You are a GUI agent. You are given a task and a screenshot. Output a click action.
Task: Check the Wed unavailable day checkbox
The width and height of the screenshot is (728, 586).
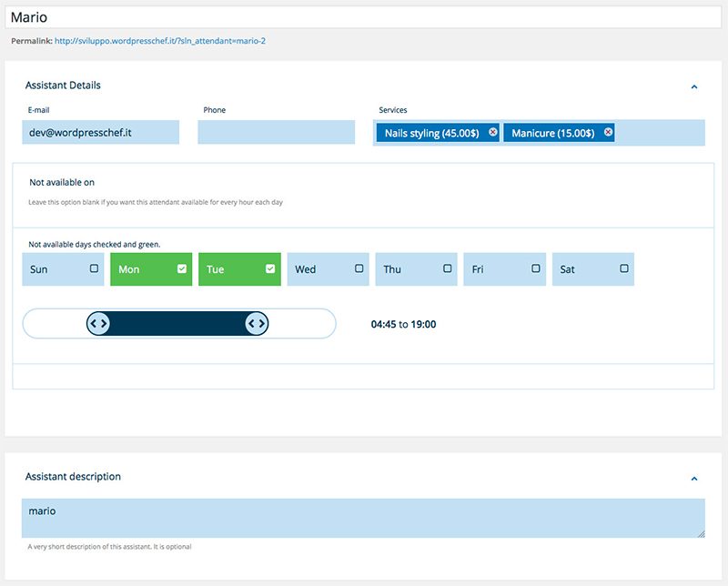click(x=359, y=269)
